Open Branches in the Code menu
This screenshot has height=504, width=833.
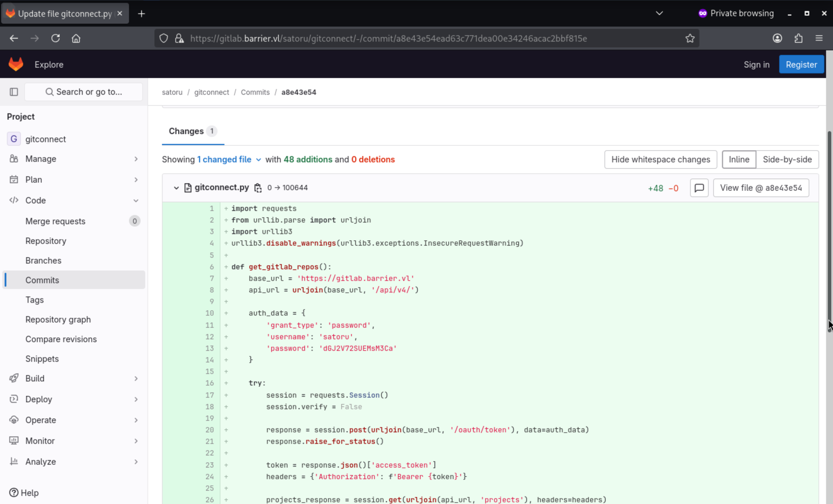[x=43, y=260]
